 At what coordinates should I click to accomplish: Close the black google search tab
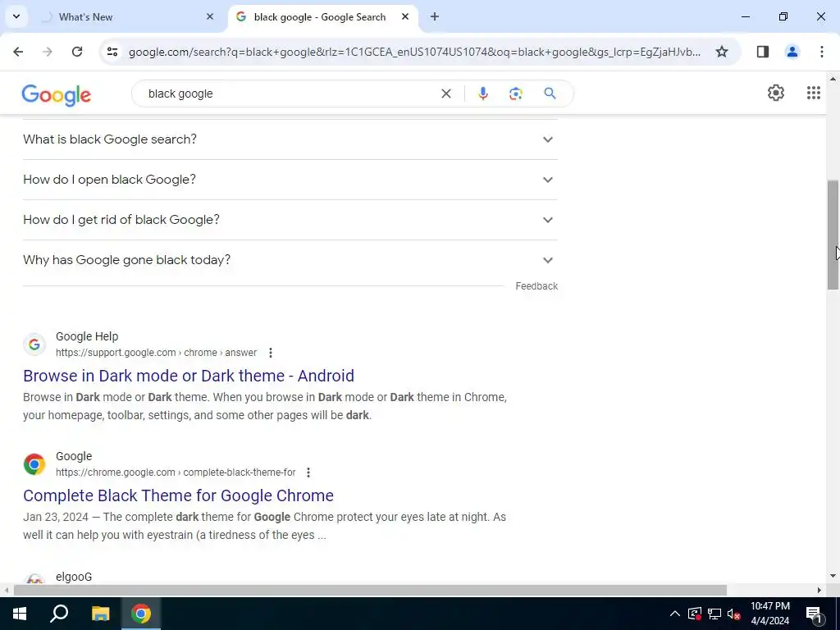pos(405,16)
